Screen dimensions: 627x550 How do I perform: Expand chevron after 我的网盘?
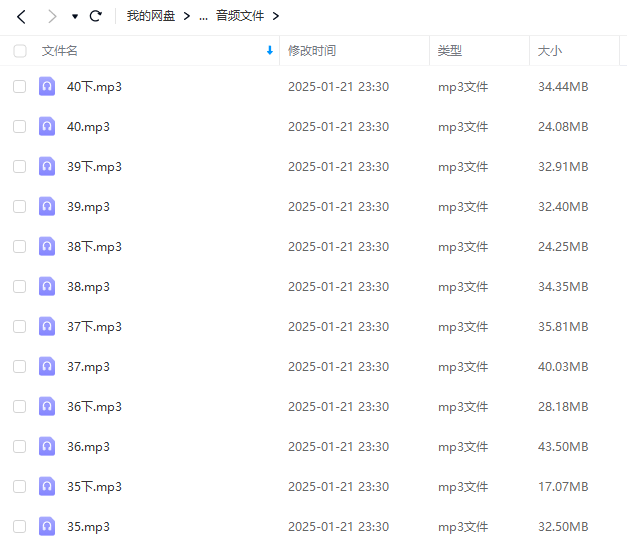pyautogui.click(x=186, y=16)
